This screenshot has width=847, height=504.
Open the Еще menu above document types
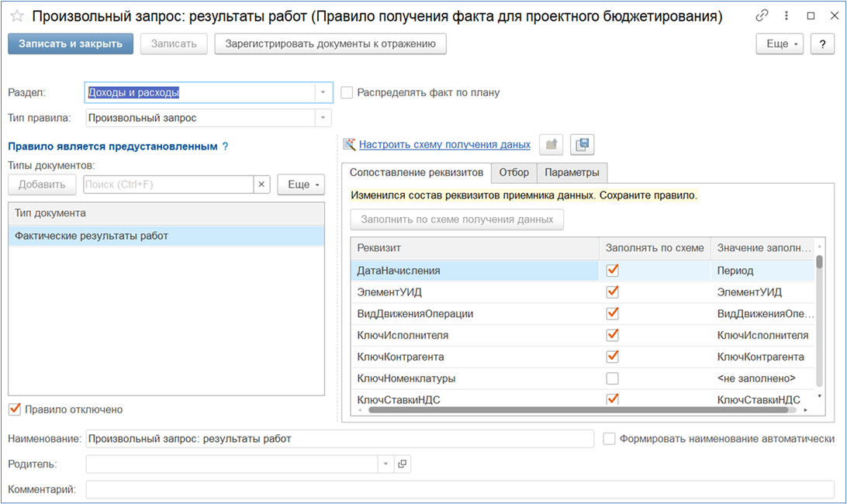pos(300,185)
